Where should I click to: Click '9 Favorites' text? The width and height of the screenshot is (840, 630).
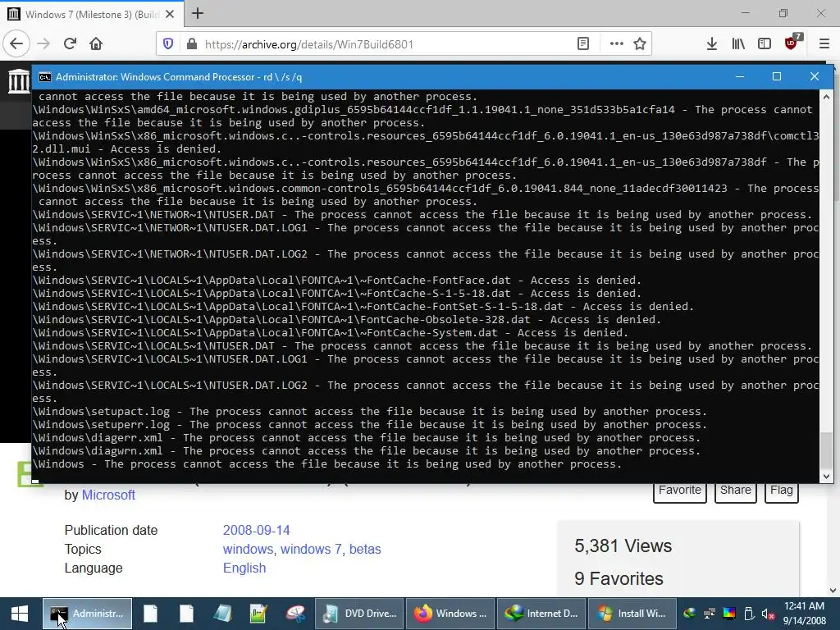coord(619,578)
